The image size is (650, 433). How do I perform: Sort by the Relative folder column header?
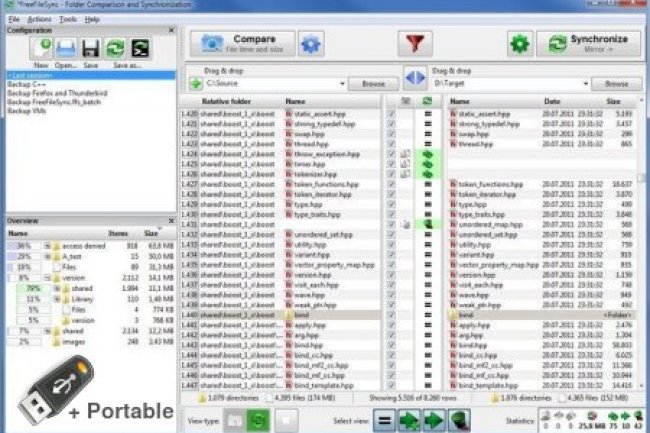coord(226,102)
